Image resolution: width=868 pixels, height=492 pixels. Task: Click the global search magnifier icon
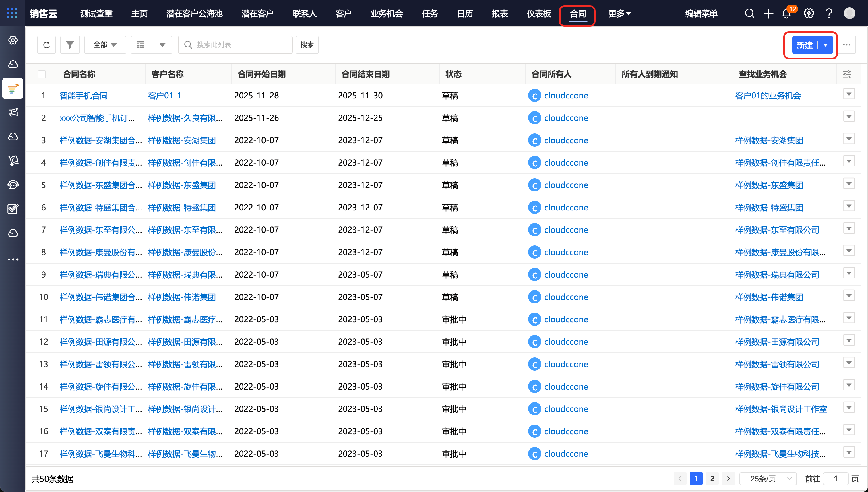[x=749, y=13]
